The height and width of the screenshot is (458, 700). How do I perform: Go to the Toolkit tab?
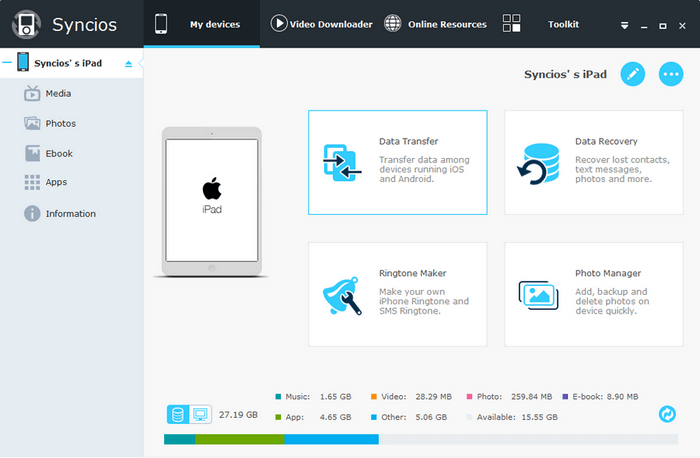(x=540, y=24)
